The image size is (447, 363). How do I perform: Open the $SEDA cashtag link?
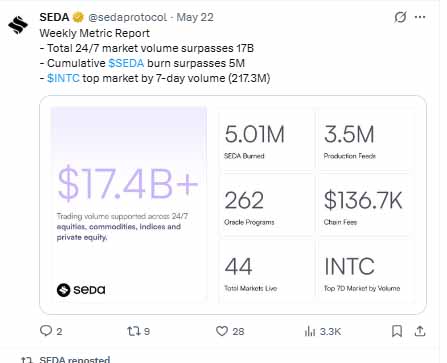point(126,63)
